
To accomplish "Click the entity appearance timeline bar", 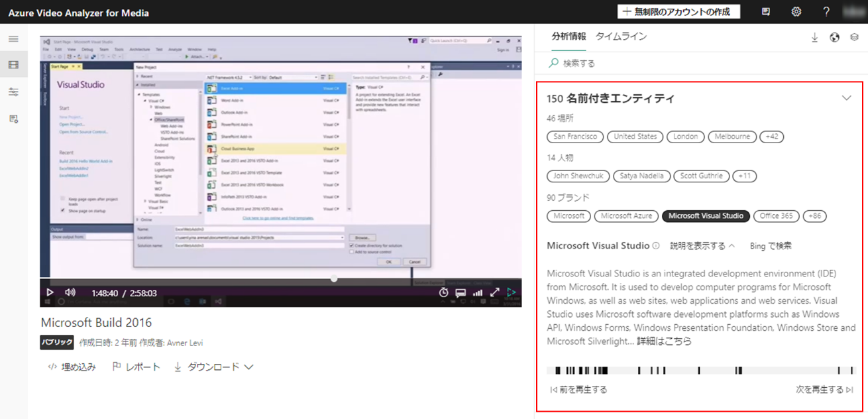I will click(701, 371).
